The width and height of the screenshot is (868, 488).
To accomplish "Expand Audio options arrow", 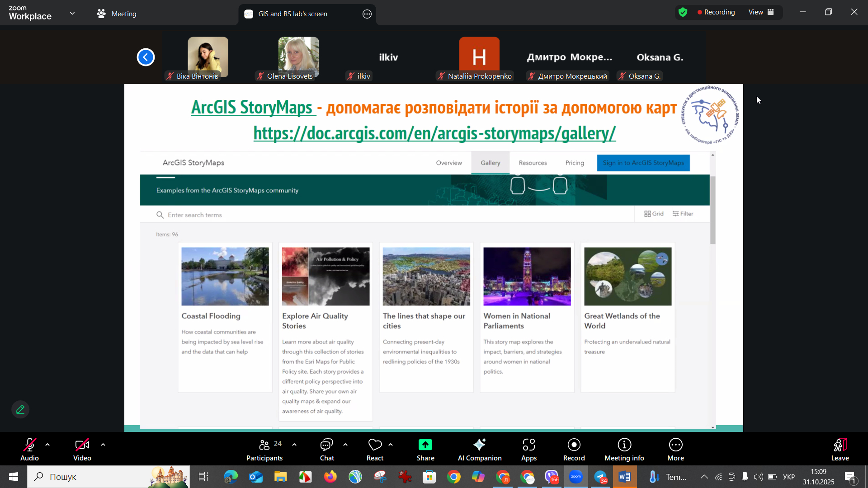I will pyautogui.click(x=47, y=445).
